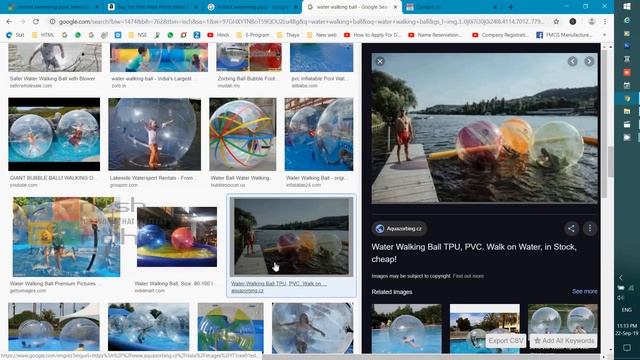Open the Lakeside Watersport Rentals image
Viewport: 640px width, 360px height.
click(154, 134)
